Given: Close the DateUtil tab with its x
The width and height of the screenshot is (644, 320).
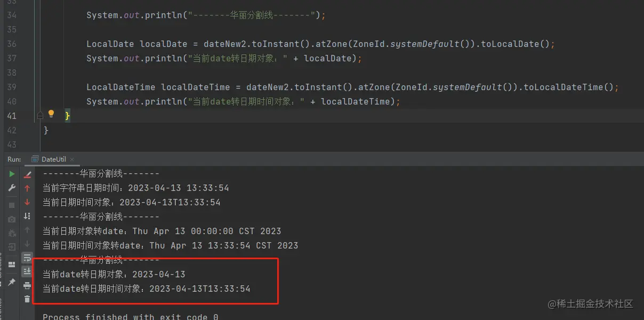Looking at the screenshot, I should tap(72, 159).
